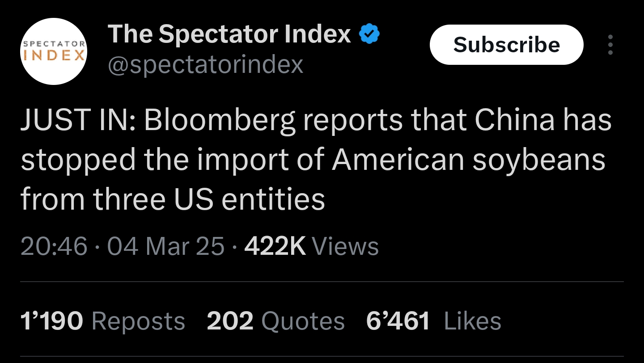This screenshot has height=363, width=644.
Task: Open the Quotes label list
Action: coord(303,321)
